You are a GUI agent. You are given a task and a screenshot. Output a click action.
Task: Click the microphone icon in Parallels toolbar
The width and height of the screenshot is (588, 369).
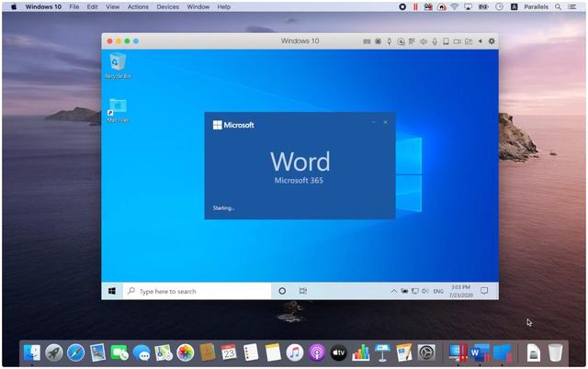pos(390,41)
